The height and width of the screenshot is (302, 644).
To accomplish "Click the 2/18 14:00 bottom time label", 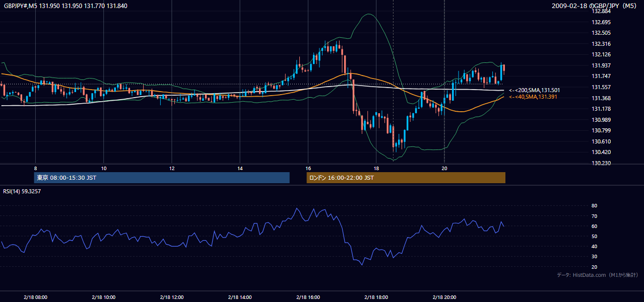I will (240, 297).
